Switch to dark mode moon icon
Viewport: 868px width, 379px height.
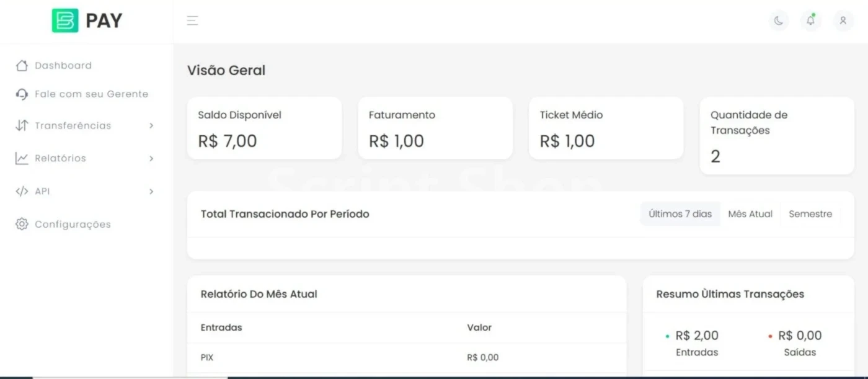click(779, 20)
